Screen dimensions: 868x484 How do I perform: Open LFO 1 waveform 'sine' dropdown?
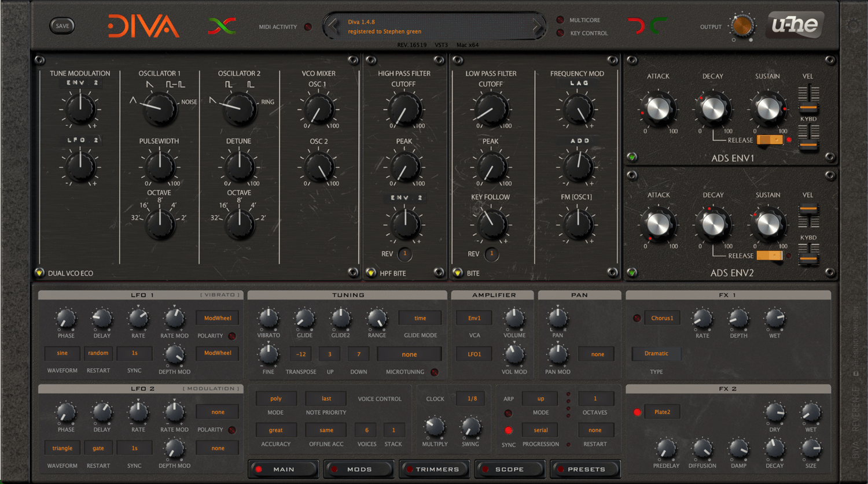click(62, 353)
